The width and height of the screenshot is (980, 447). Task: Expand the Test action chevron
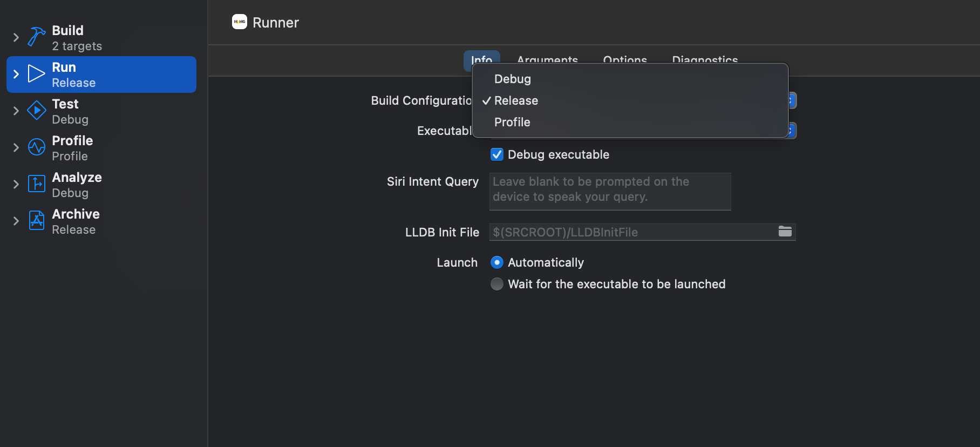(16, 111)
